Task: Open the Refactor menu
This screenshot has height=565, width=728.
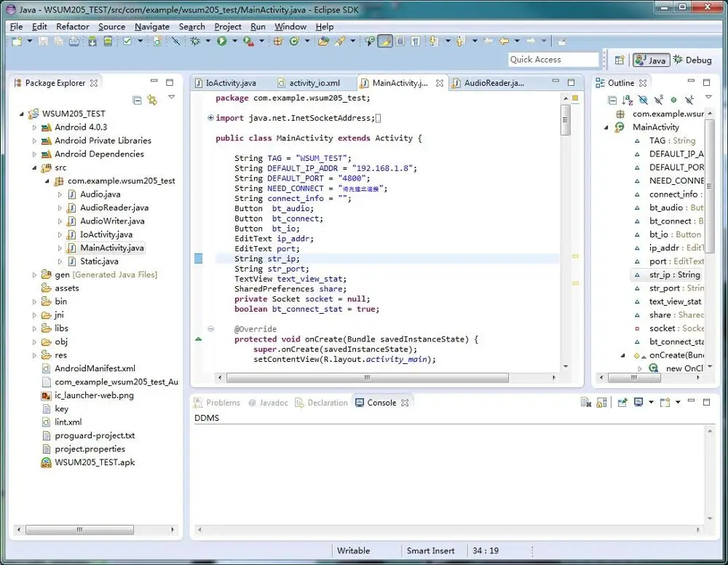Action: [x=72, y=27]
